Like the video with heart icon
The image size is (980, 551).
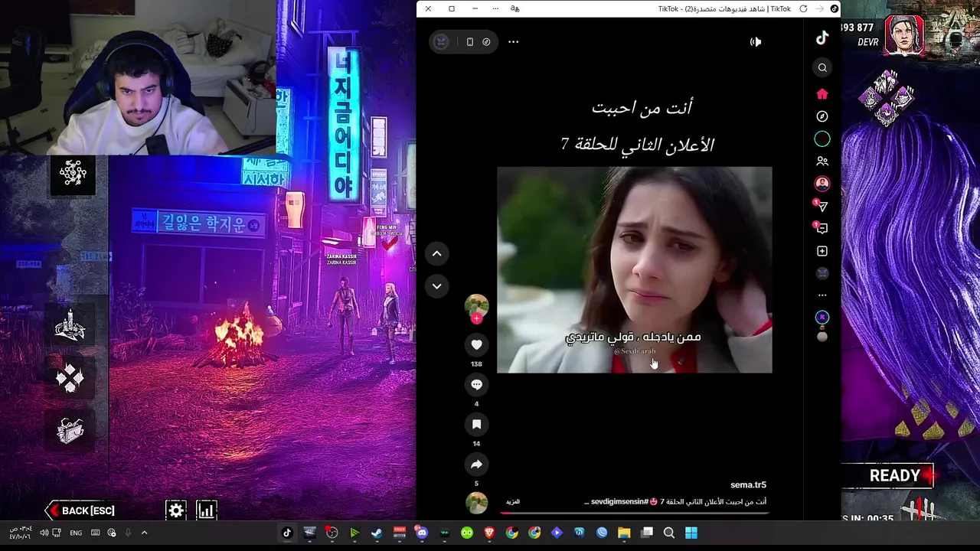tap(476, 345)
